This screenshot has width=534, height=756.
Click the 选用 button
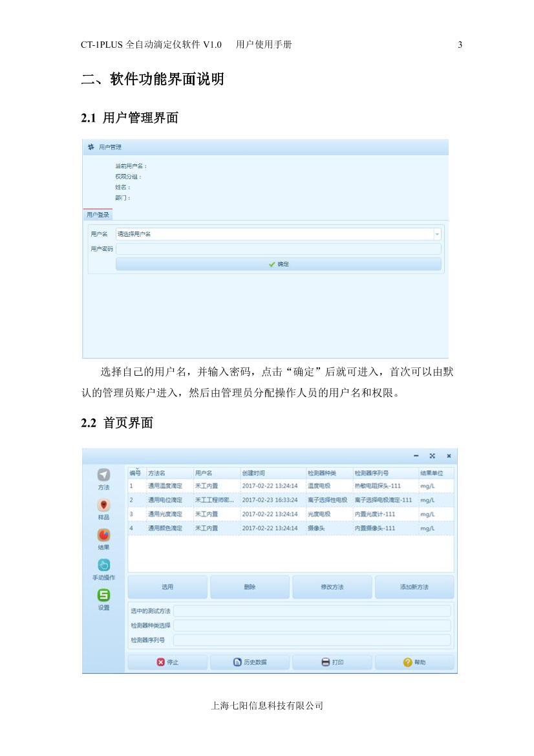tap(167, 587)
